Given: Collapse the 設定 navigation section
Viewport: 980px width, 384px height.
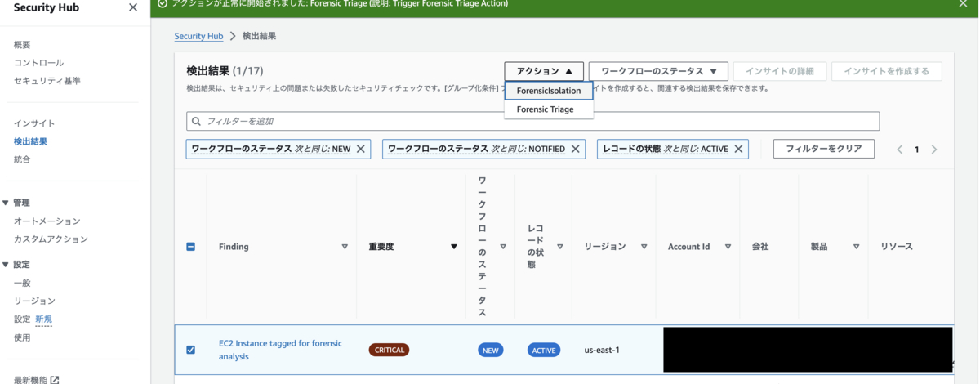Looking at the screenshot, I should (x=7, y=265).
